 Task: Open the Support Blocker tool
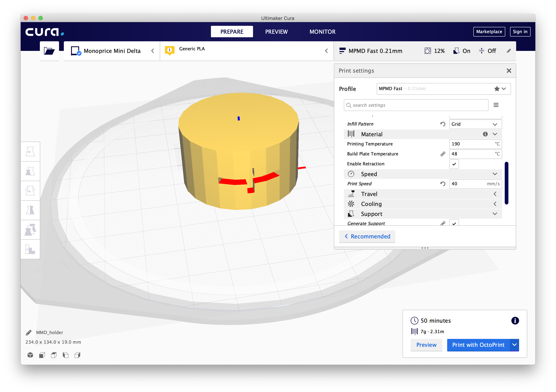coord(30,249)
